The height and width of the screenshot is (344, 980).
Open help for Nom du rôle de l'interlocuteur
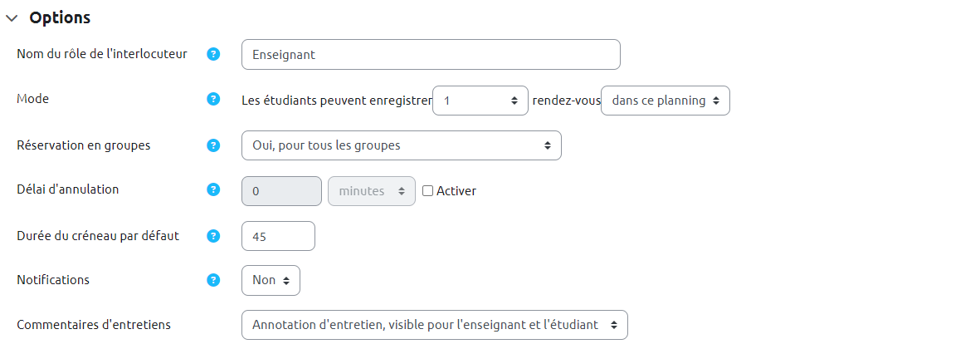click(x=213, y=55)
